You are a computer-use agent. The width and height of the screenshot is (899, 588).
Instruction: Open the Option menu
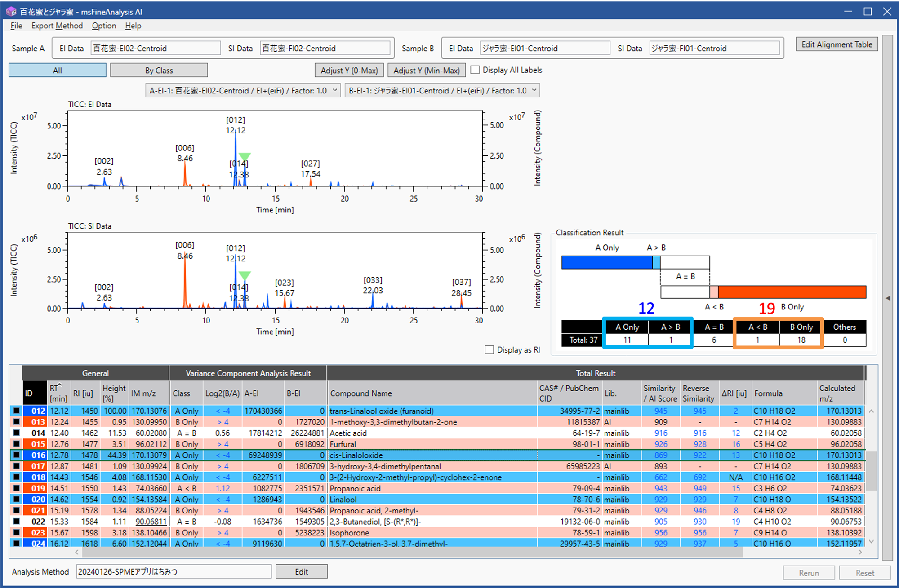104,26
